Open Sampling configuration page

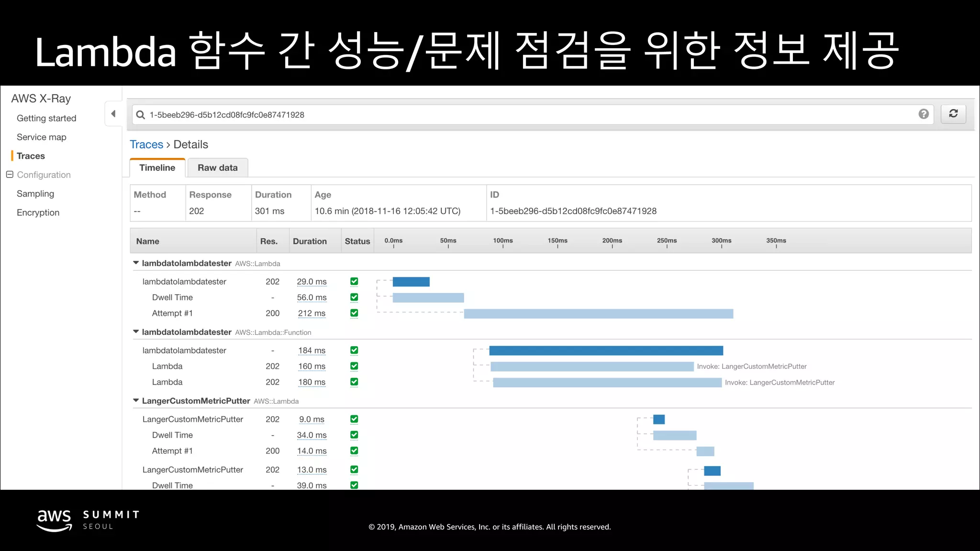(35, 194)
